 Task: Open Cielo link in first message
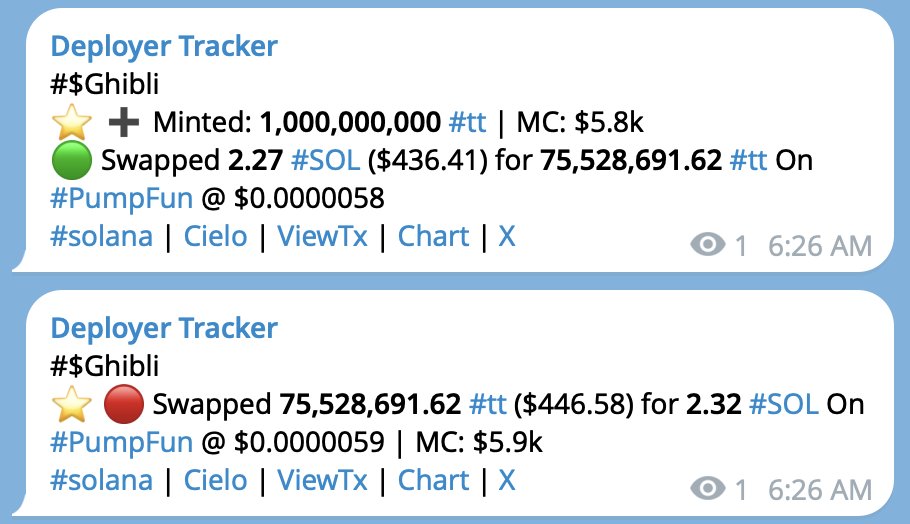pyautogui.click(x=215, y=237)
